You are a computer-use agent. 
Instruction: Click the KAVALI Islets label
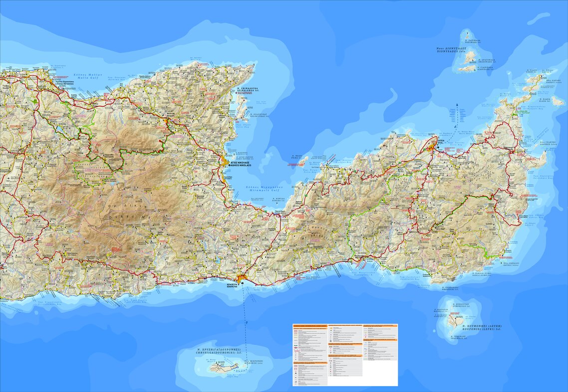point(511,264)
